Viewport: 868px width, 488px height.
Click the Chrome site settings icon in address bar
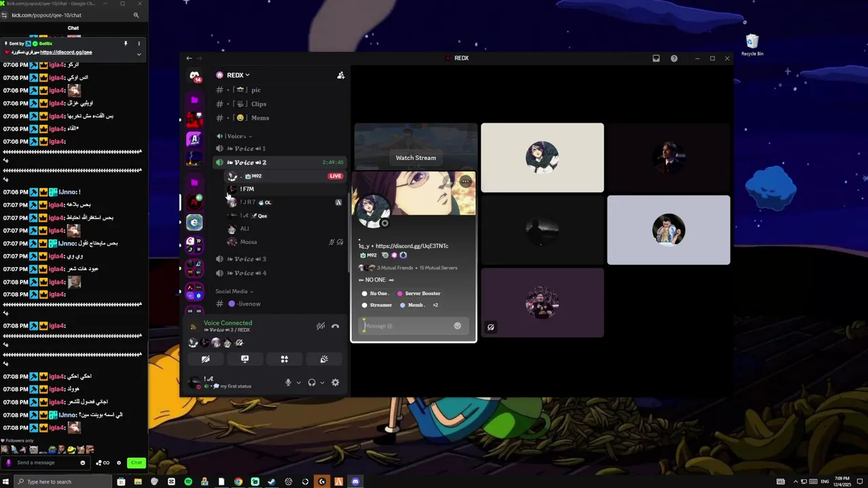click(x=5, y=15)
